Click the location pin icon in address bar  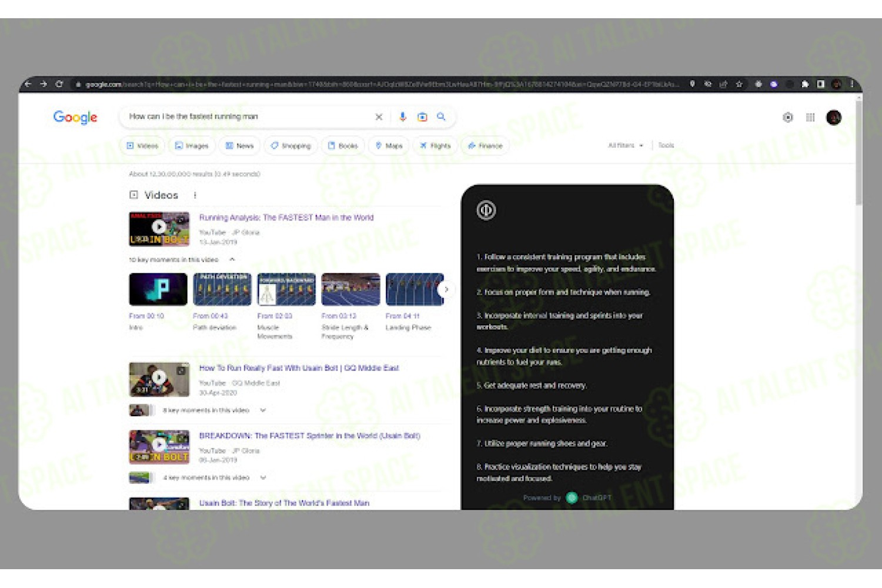coord(693,84)
